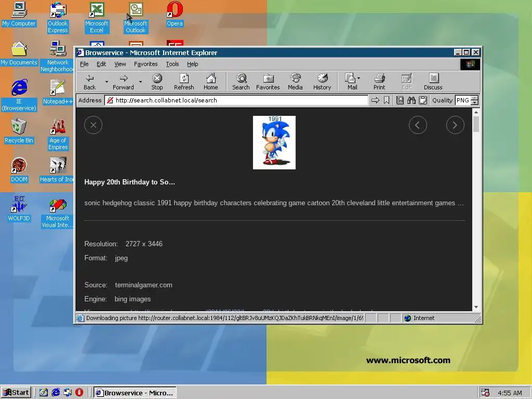Click the vertical scrollbar down arrow
Image resolution: width=532 pixels, height=399 pixels.
coord(476,307)
